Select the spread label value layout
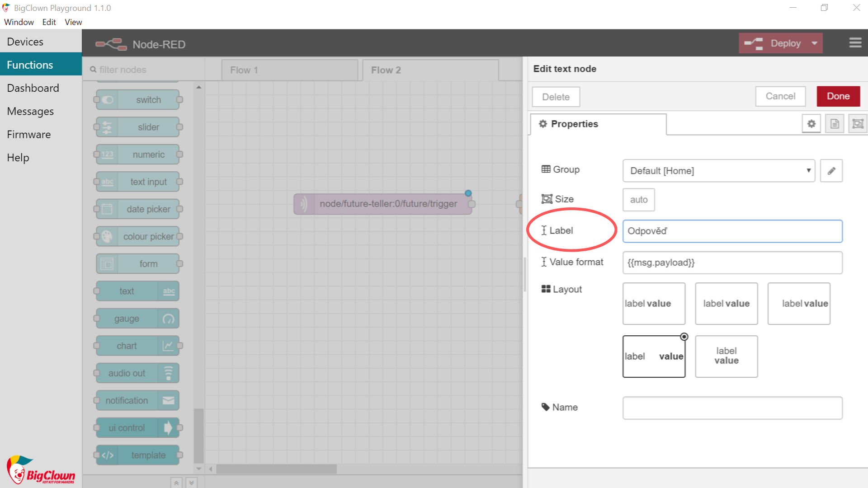The height and width of the screenshot is (488, 868). coord(654,357)
